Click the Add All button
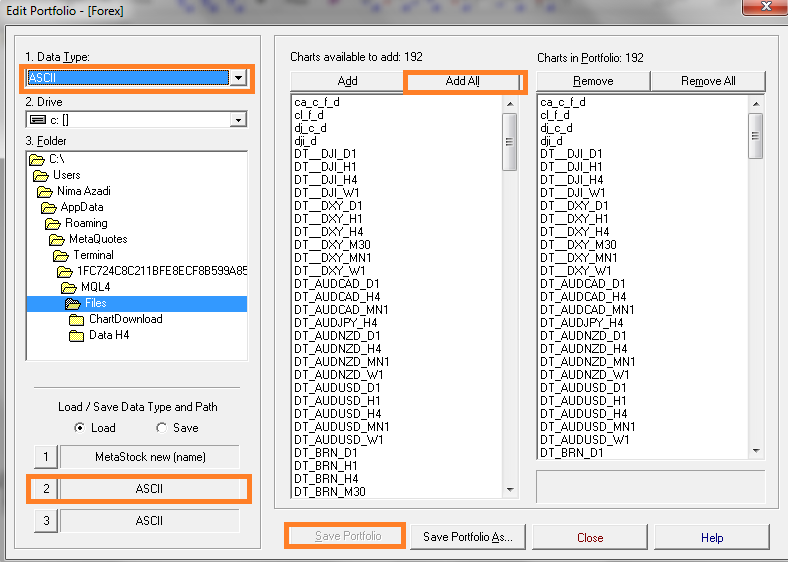The height and width of the screenshot is (562, 788). pos(462,81)
